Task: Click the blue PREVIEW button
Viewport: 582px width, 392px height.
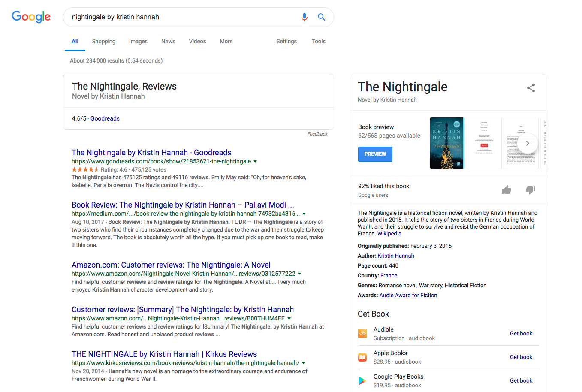Action: [x=375, y=154]
